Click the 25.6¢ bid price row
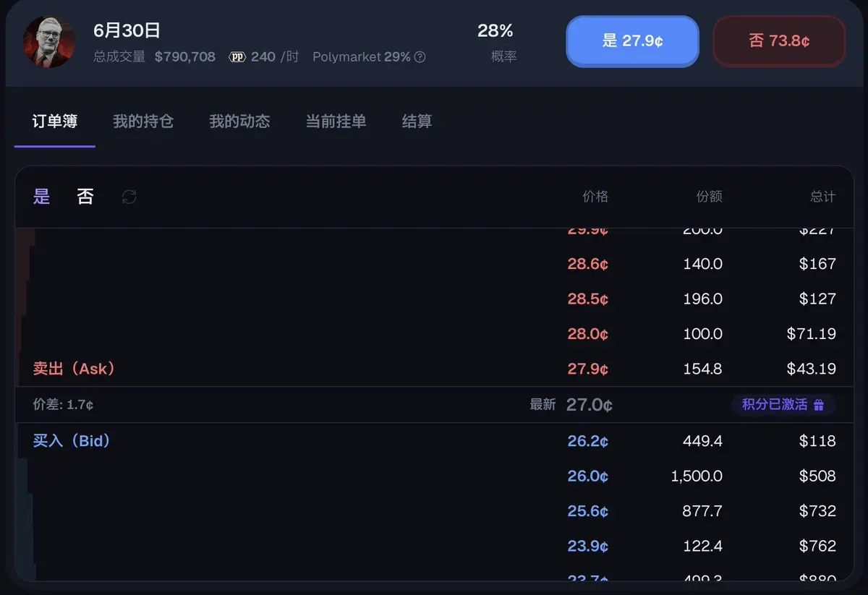Viewport: 868px width, 595px height. click(x=434, y=510)
